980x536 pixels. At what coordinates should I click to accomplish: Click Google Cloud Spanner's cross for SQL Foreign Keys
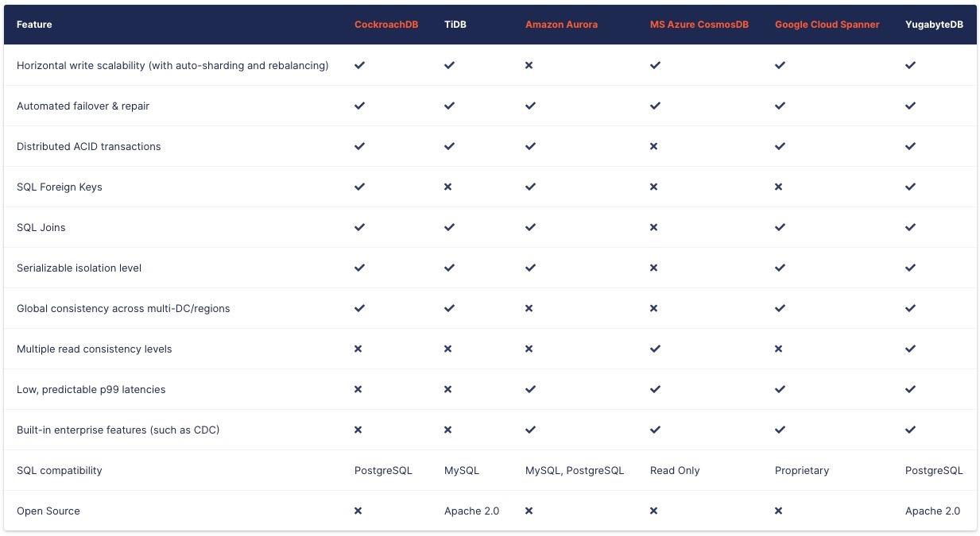click(778, 187)
